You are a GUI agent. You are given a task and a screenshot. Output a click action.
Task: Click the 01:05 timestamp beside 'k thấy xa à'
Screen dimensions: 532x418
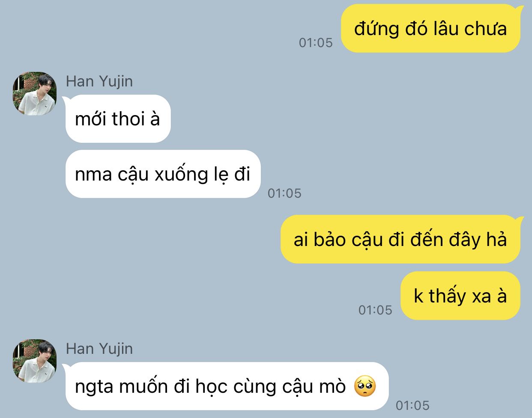click(375, 310)
